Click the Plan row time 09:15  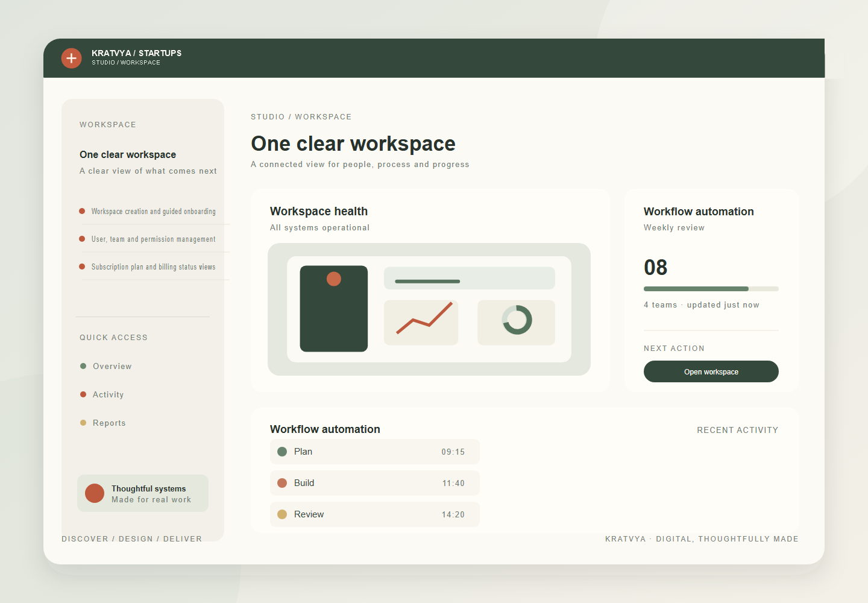453,452
